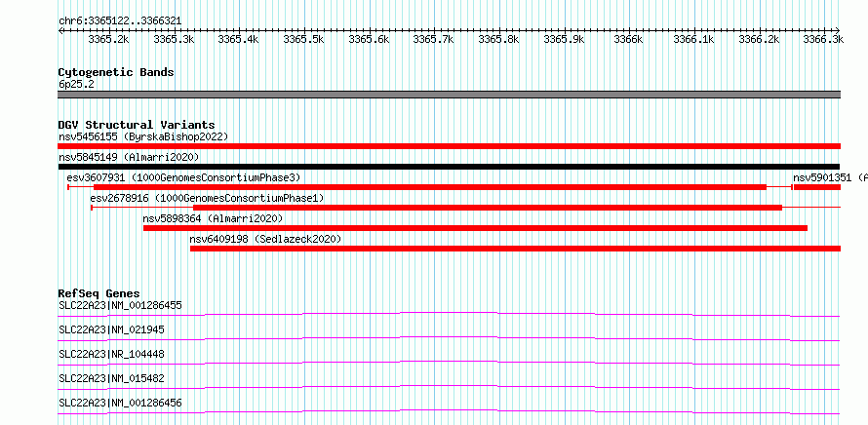Select the RefSeq Genes track title
Screen dimensions: 868x425
99,293
